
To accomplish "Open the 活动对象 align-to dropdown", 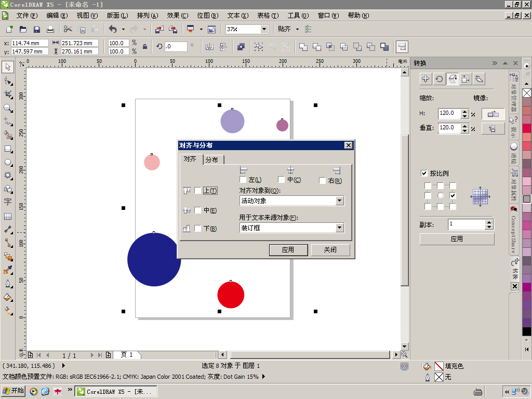I will pyautogui.click(x=340, y=201).
